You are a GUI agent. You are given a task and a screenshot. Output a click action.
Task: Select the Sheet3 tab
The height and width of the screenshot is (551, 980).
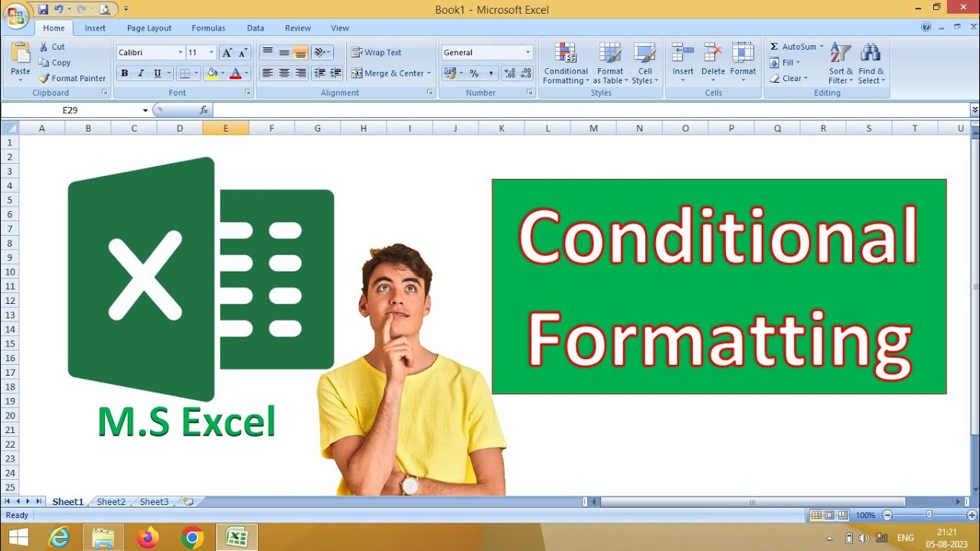(154, 502)
